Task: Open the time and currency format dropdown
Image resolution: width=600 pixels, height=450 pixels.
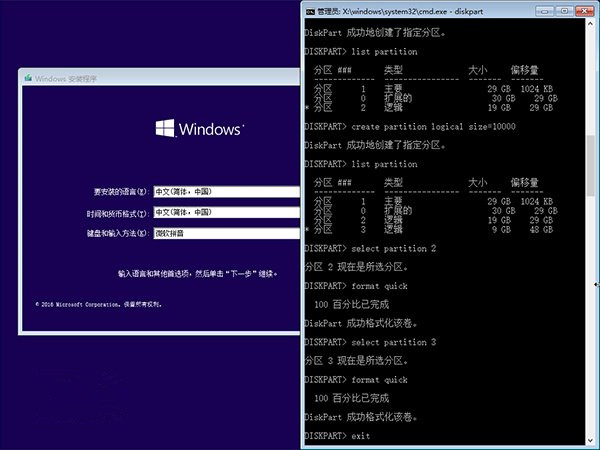Action: click(x=227, y=212)
